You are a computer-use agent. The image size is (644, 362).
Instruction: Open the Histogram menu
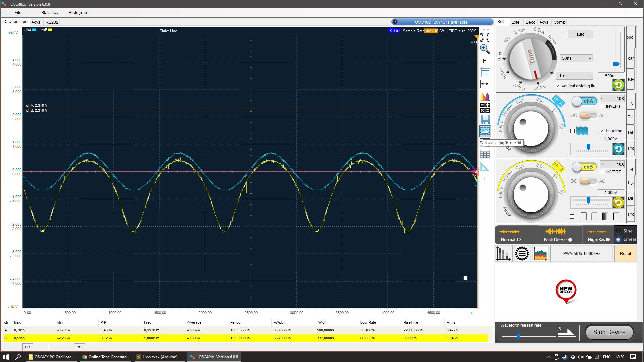(78, 13)
